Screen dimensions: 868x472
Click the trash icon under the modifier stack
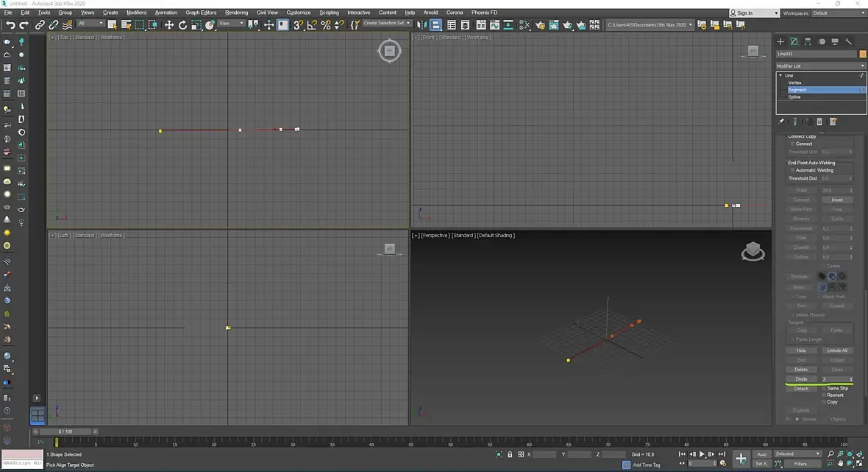[x=819, y=122]
